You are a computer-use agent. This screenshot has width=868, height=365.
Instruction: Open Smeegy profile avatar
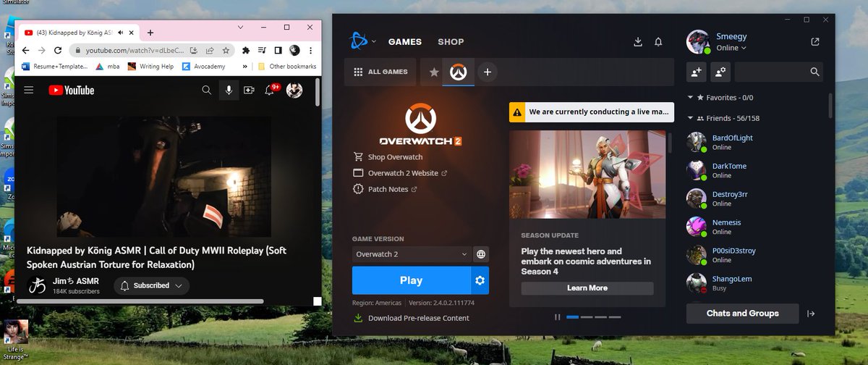click(x=698, y=42)
